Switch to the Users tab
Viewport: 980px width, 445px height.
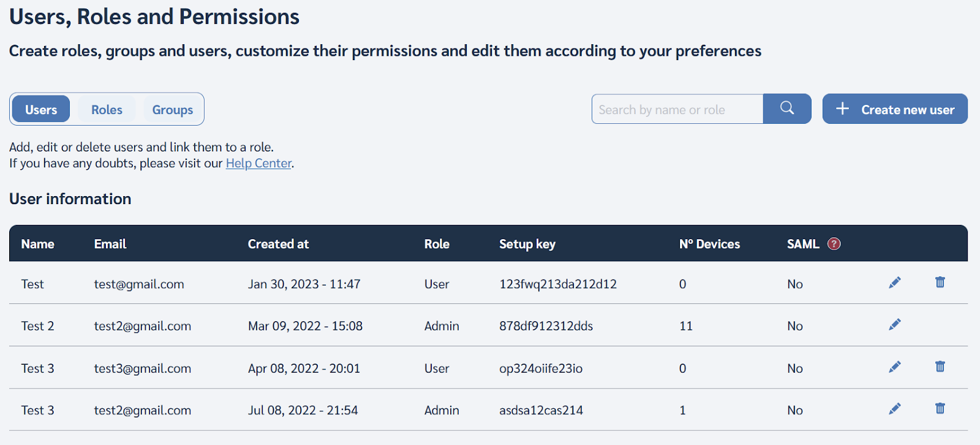click(x=41, y=110)
